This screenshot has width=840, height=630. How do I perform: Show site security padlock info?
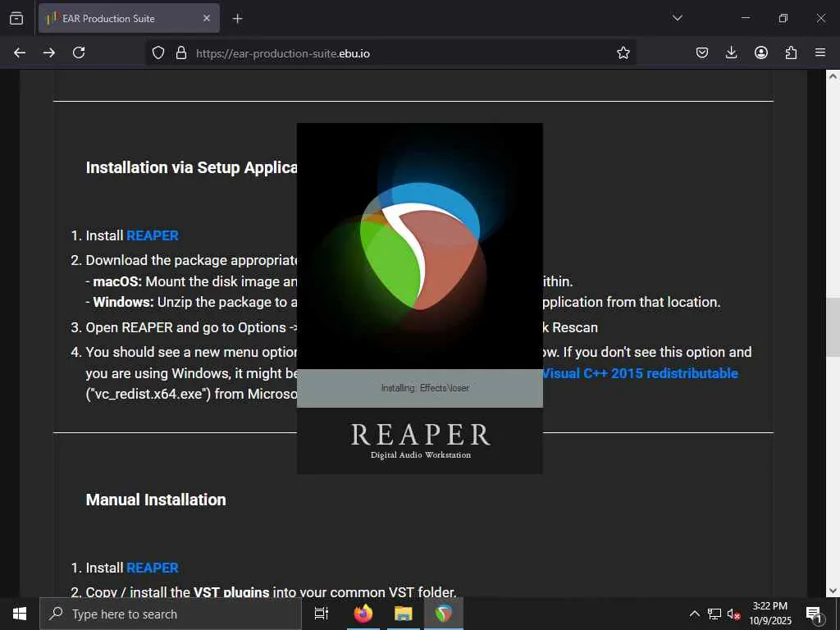click(181, 52)
